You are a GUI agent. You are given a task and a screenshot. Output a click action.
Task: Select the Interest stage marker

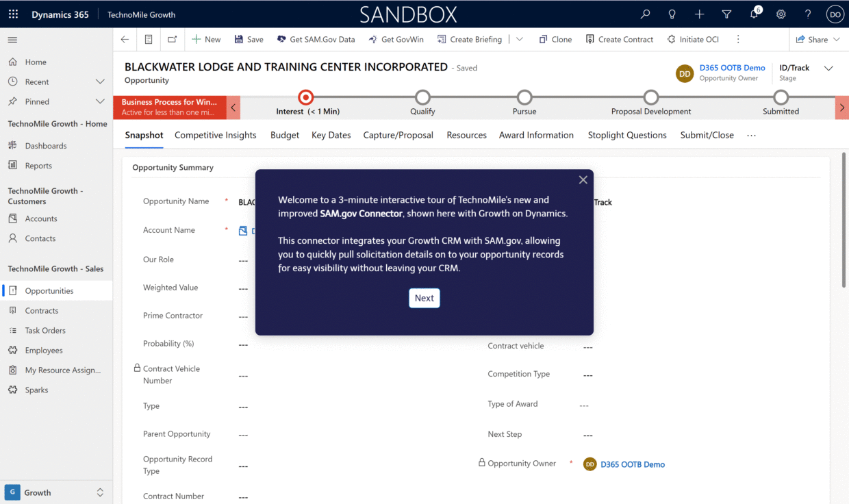pyautogui.click(x=306, y=97)
